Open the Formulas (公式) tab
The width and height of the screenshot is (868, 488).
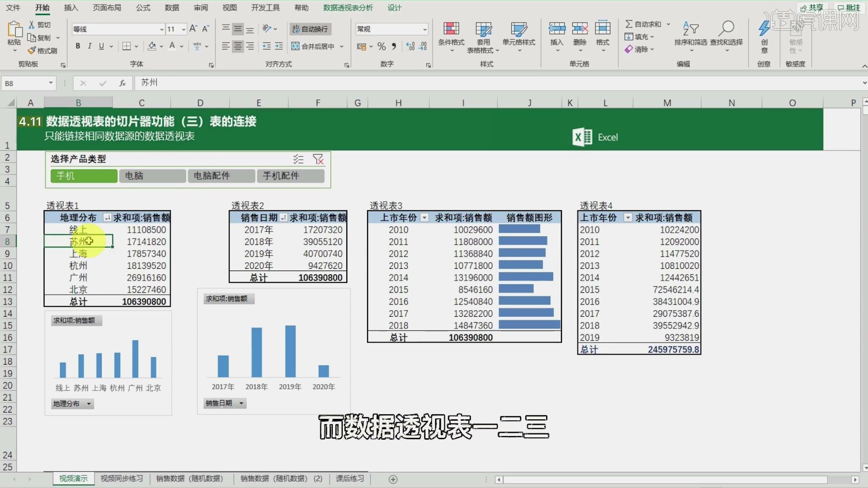(143, 8)
